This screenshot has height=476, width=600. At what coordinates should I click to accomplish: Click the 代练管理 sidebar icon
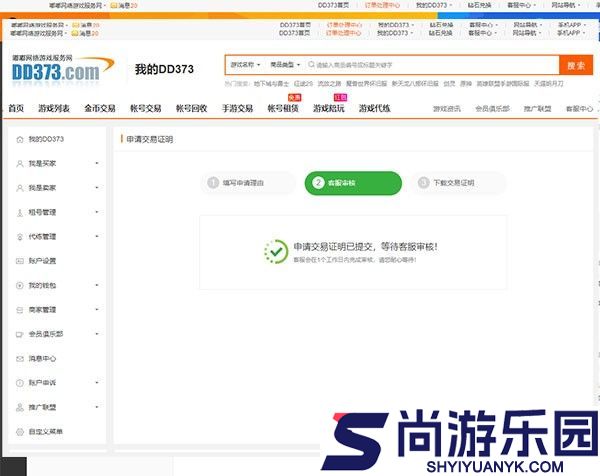20,237
